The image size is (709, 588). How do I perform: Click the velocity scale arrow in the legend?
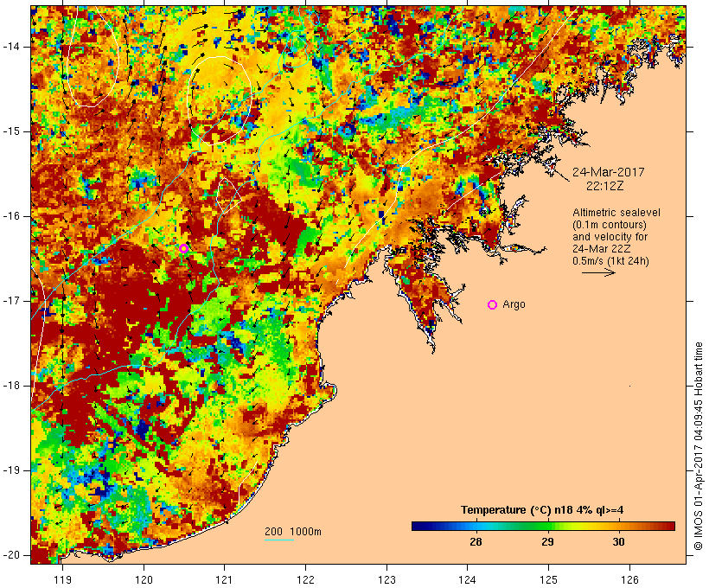[598, 272]
